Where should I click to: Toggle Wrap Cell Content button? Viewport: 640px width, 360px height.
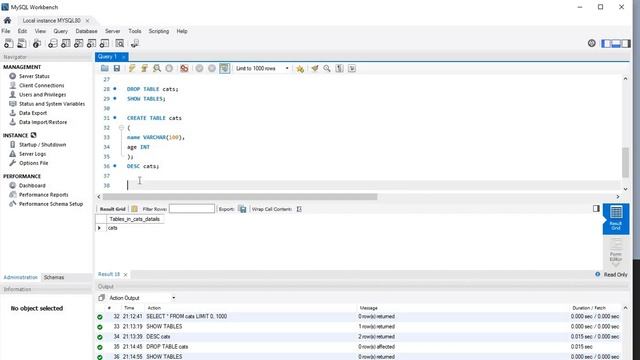click(299, 209)
